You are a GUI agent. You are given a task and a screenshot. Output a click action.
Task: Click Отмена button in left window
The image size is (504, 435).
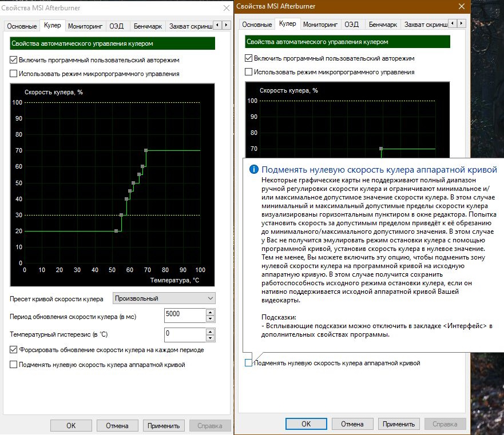click(x=117, y=426)
